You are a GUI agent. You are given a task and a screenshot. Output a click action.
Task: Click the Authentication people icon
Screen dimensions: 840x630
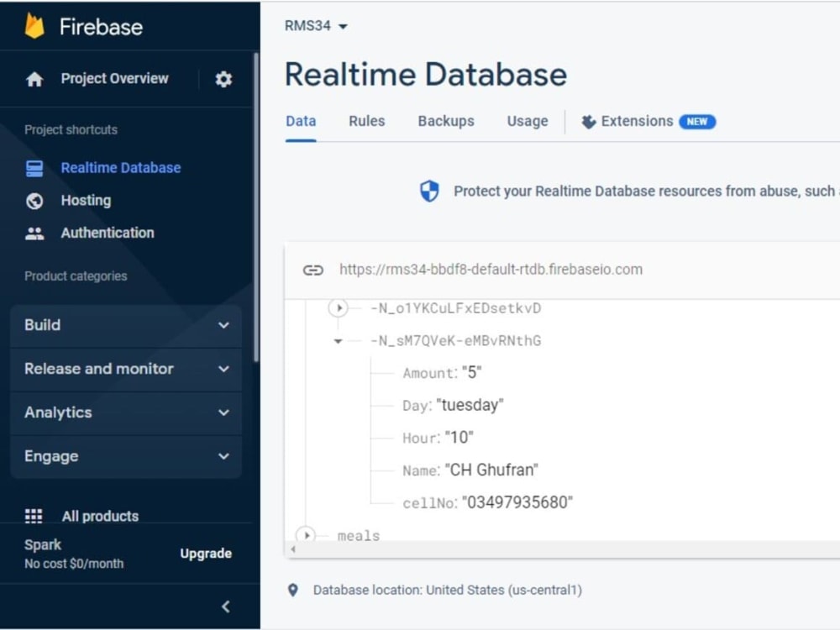[34, 233]
